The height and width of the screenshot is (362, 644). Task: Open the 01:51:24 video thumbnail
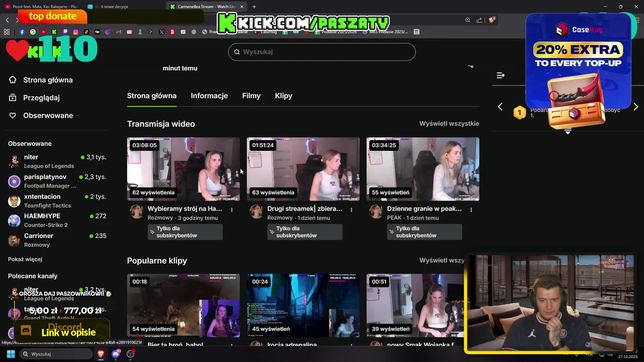click(303, 169)
